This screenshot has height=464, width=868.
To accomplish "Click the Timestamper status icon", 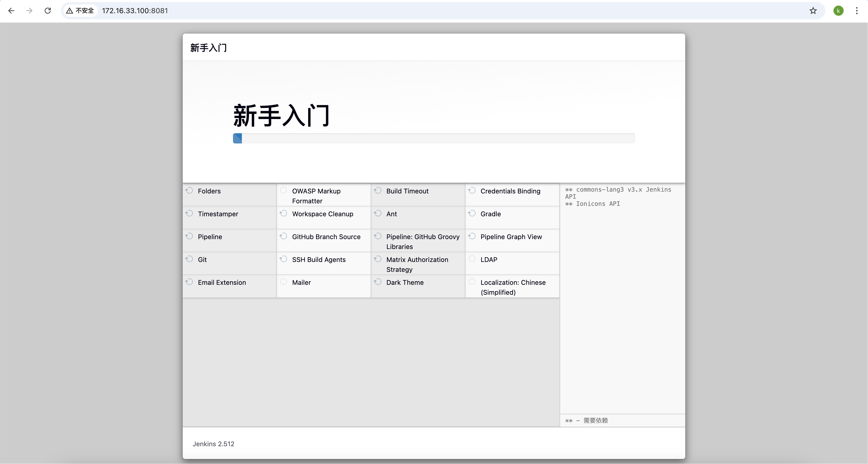I will click(189, 213).
